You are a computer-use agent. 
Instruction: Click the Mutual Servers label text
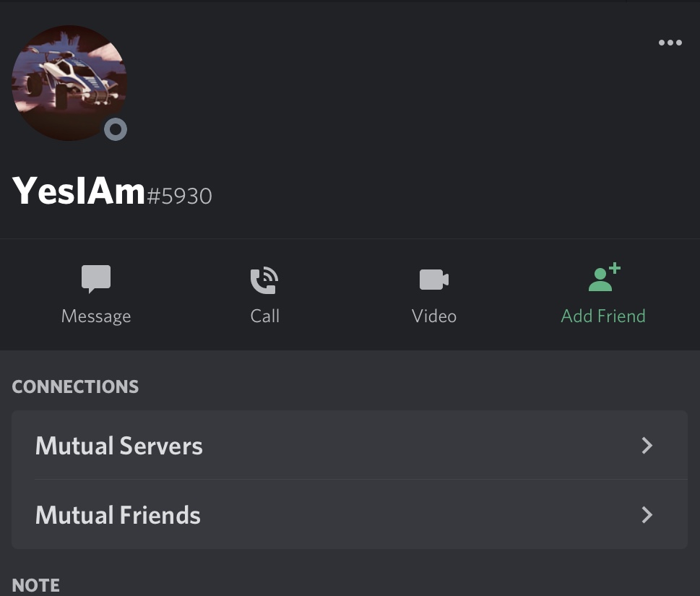tap(118, 446)
